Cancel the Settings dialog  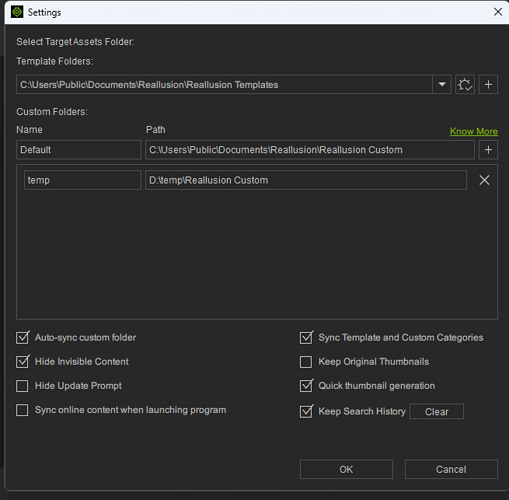[451, 469]
